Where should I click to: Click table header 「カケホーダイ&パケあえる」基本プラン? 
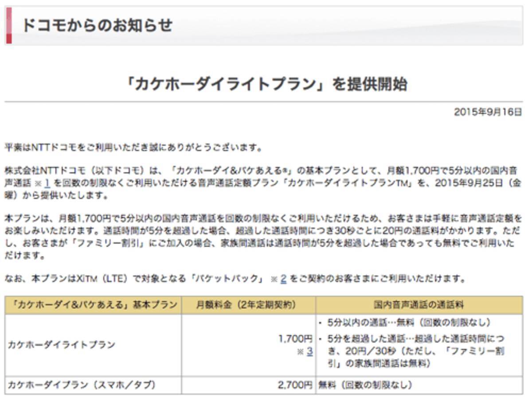pos(93,305)
